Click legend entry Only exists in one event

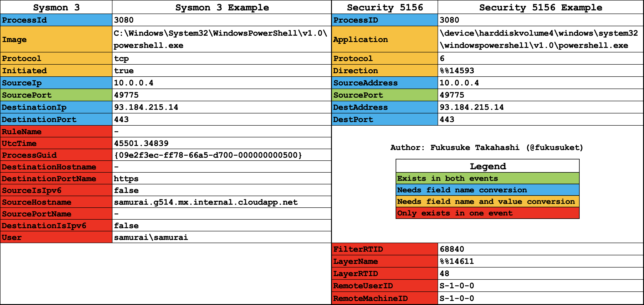click(487, 213)
